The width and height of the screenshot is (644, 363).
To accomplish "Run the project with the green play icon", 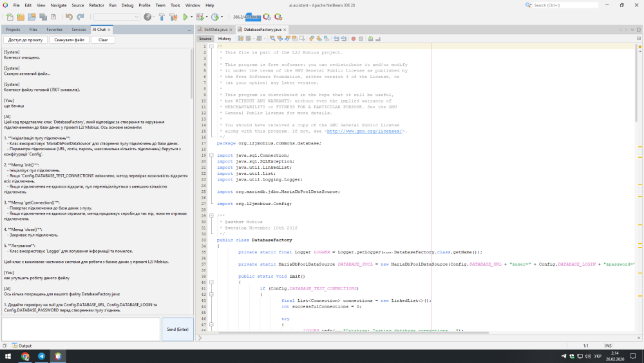I will coord(185,17).
